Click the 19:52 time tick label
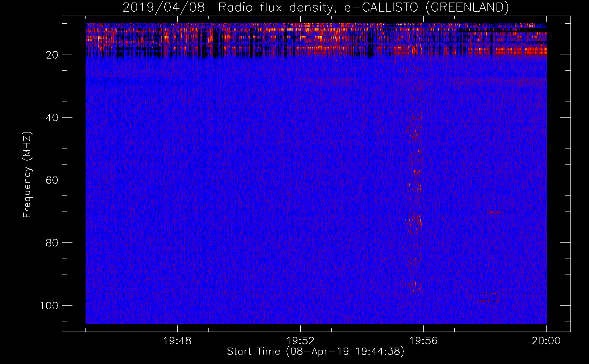The height and width of the screenshot is (364, 589). coord(300,341)
